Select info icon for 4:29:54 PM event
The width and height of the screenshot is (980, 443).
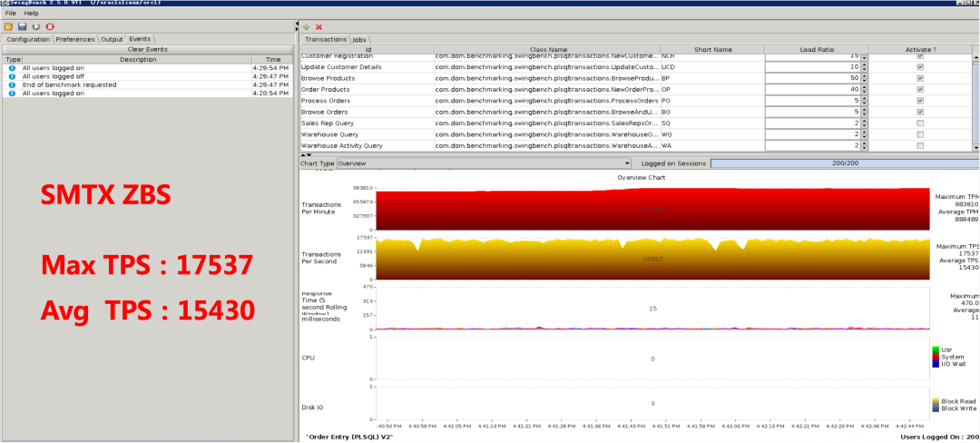[x=12, y=67]
